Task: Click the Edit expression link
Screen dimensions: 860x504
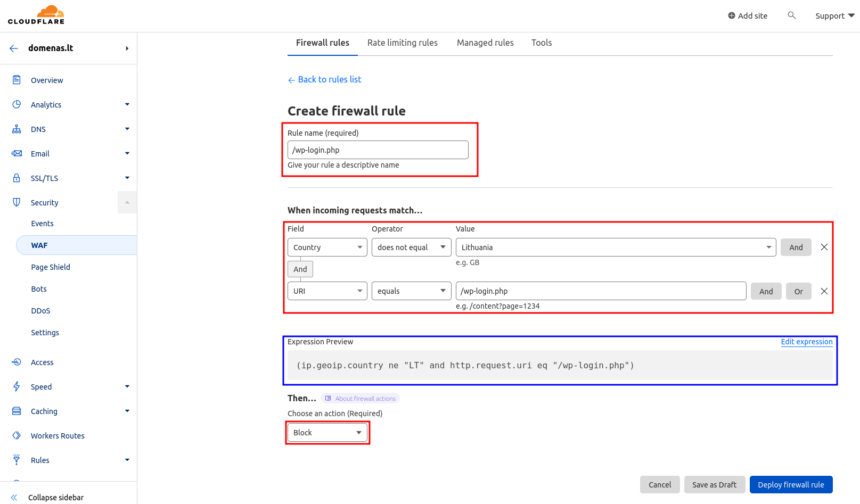Action: tap(806, 342)
